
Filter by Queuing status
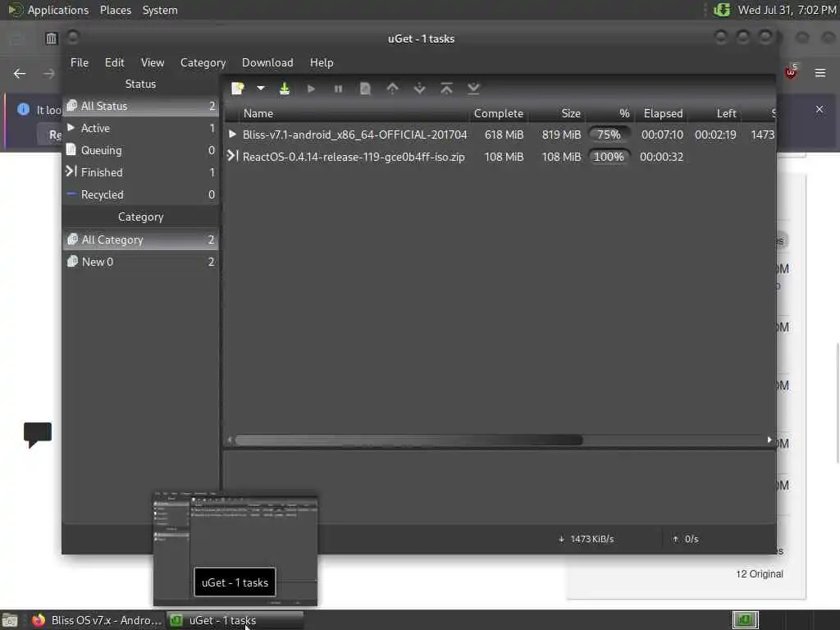tap(141, 150)
